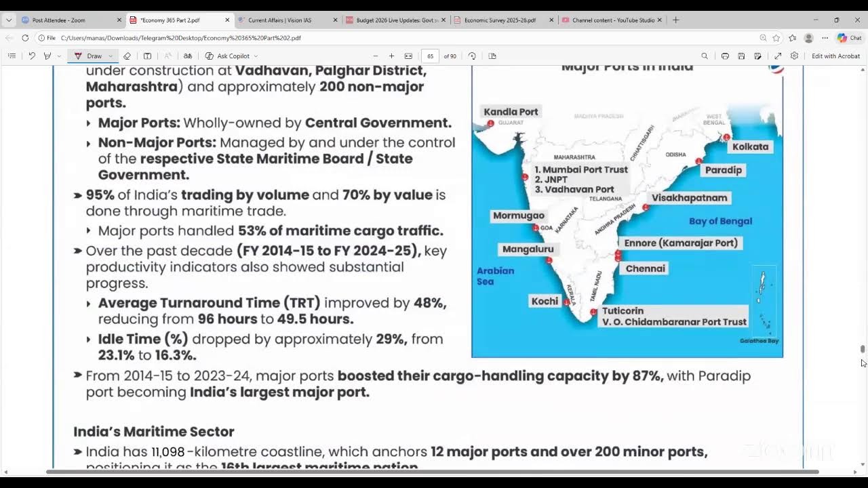This screenshot has height=488, width=868.
Task: Zoom in with the plus button
Action: tap(391, 56)
